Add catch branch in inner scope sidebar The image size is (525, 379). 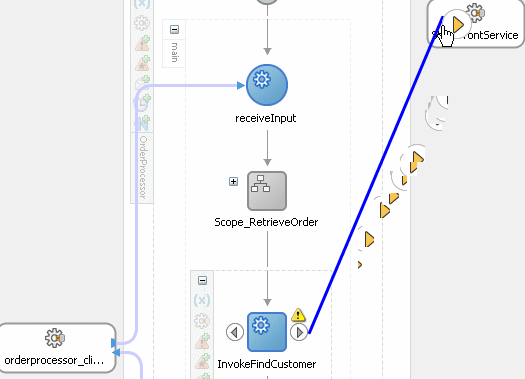[x=203, y=341]
